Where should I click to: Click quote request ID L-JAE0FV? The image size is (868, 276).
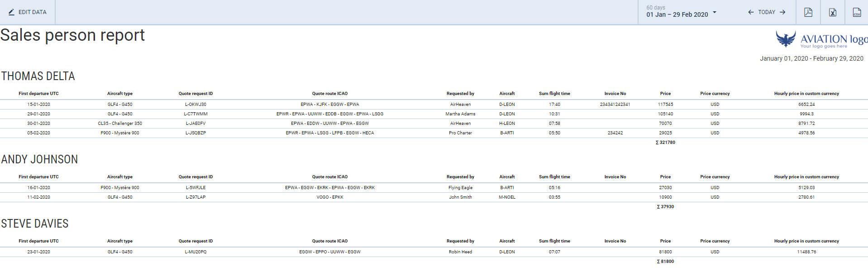[196, 124]
